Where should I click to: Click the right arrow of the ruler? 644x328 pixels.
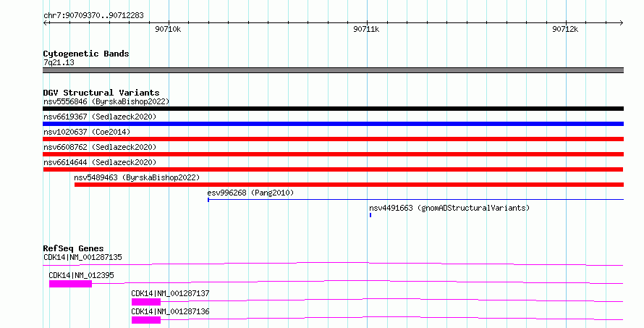click(x=622, y=23)
